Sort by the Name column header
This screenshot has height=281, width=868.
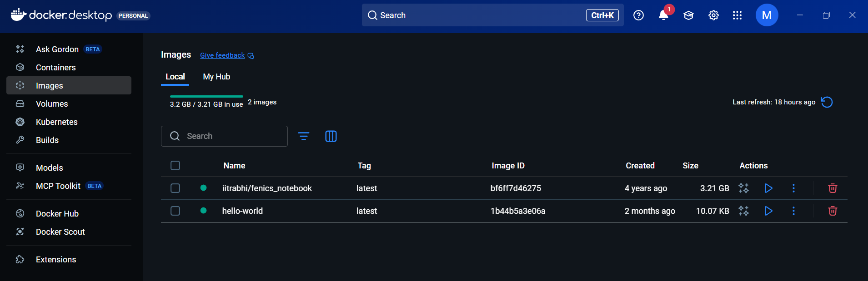234,166
